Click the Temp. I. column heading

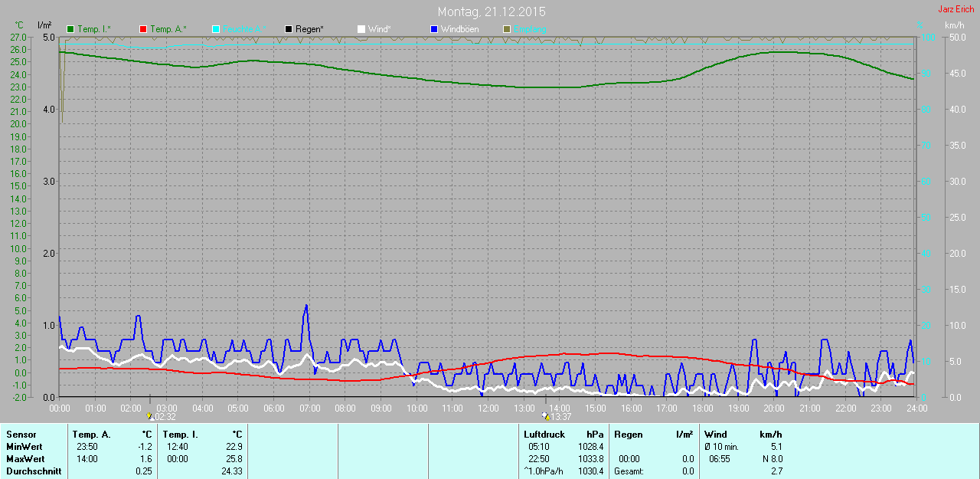(180, 435)
